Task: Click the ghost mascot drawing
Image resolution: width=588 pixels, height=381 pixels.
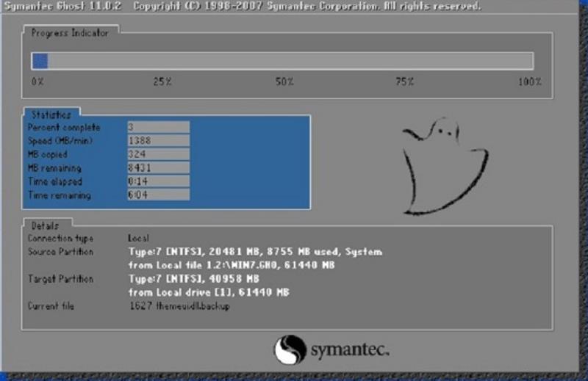Action: click(x=445, y=166)
